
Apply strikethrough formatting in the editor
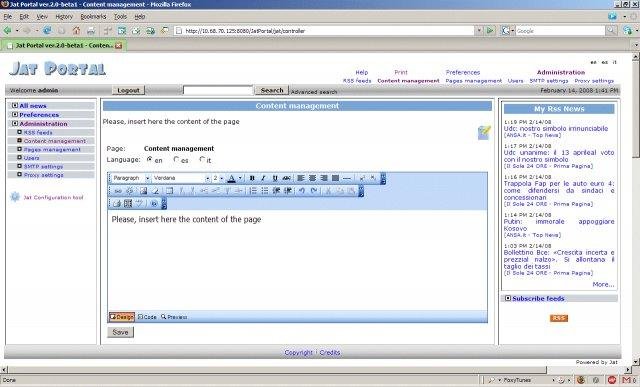[287, 178]
